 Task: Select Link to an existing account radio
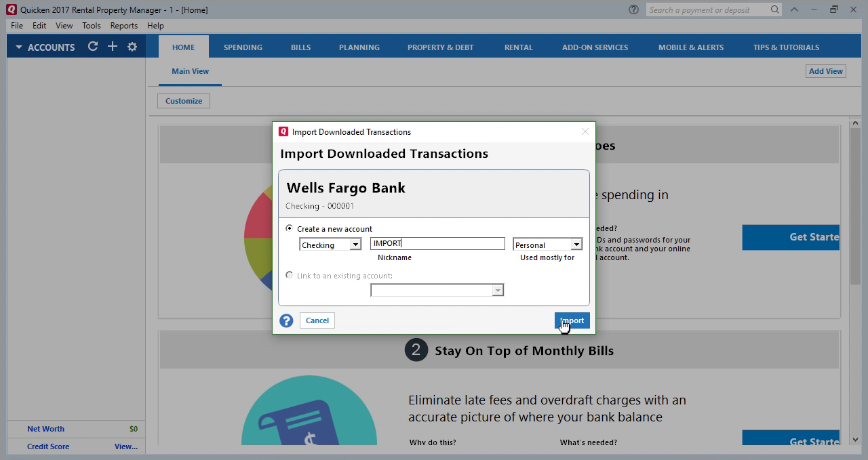290,275
